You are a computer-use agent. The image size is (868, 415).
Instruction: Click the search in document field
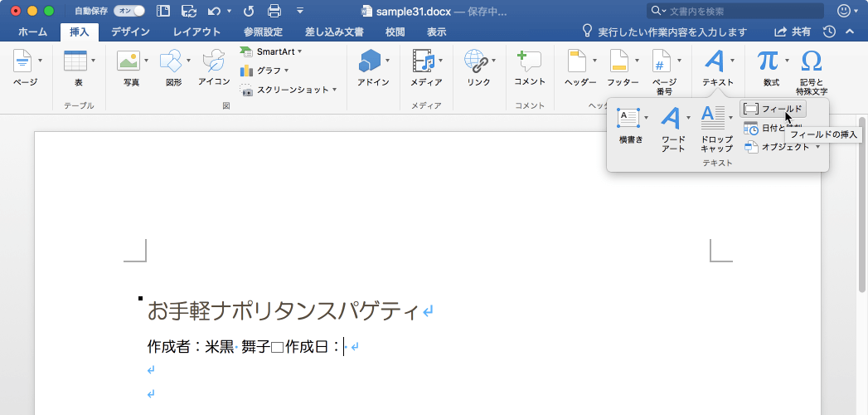(735, 11)
